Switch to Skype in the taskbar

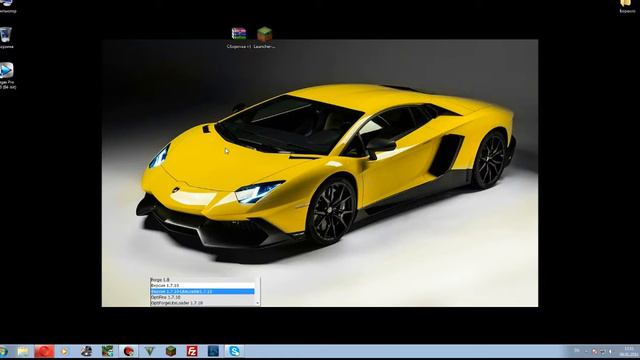pos(234,351)
